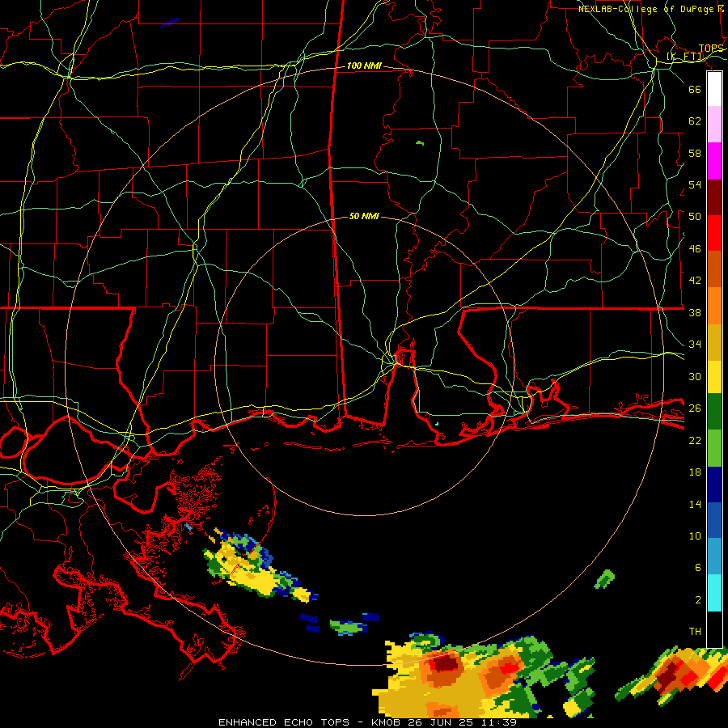Click the legend value 50
The image size is (728, 728).
695,216
